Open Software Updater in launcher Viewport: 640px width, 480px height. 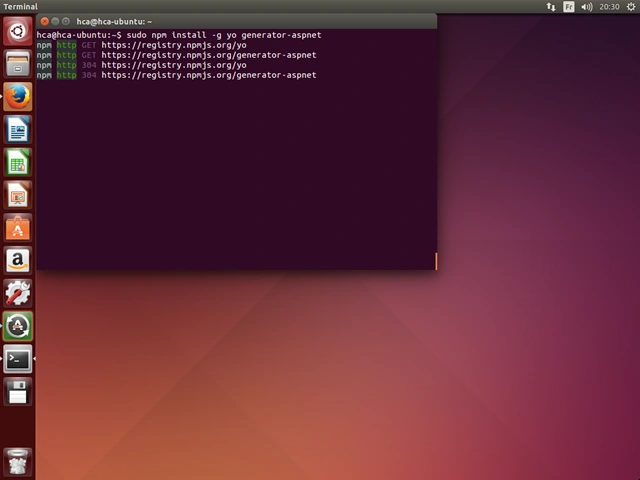click(x=18, y=327)
